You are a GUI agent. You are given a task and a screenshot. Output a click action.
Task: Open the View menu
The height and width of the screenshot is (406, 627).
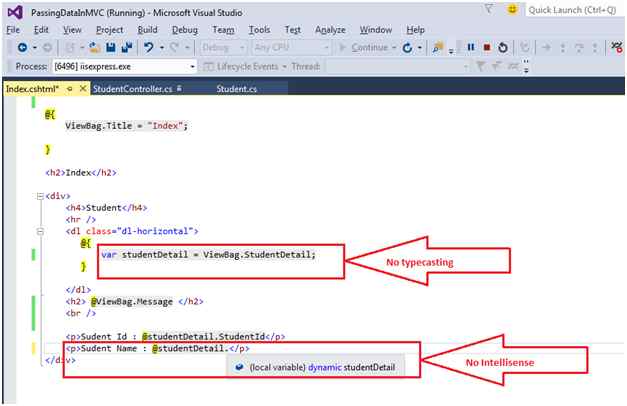pyautogui.click(x=72, y=30)
